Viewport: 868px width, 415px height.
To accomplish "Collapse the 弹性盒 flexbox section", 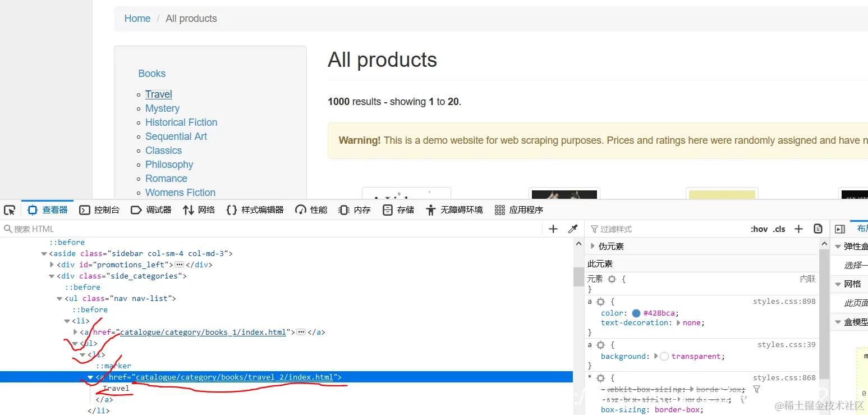I will (838, 246).
